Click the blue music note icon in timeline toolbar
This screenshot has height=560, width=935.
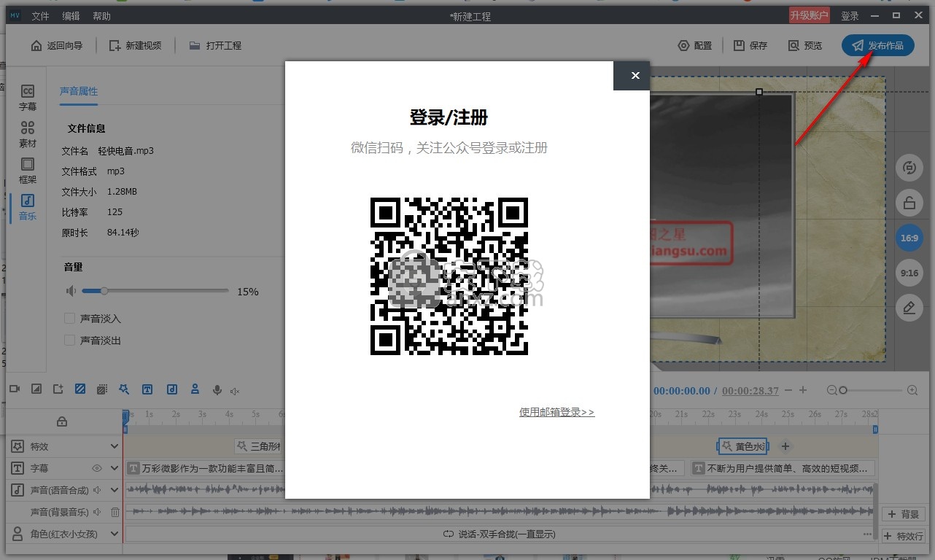coord(171,390)
